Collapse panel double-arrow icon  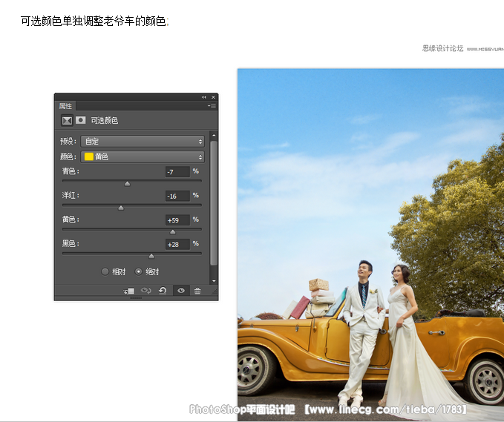[204, 97]
